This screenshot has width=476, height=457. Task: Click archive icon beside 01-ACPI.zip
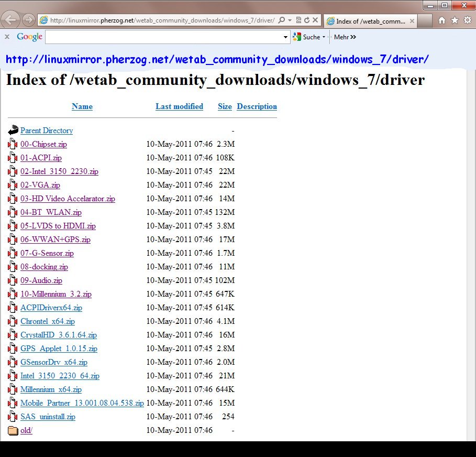pyautogui.click(x=13, y=157)
